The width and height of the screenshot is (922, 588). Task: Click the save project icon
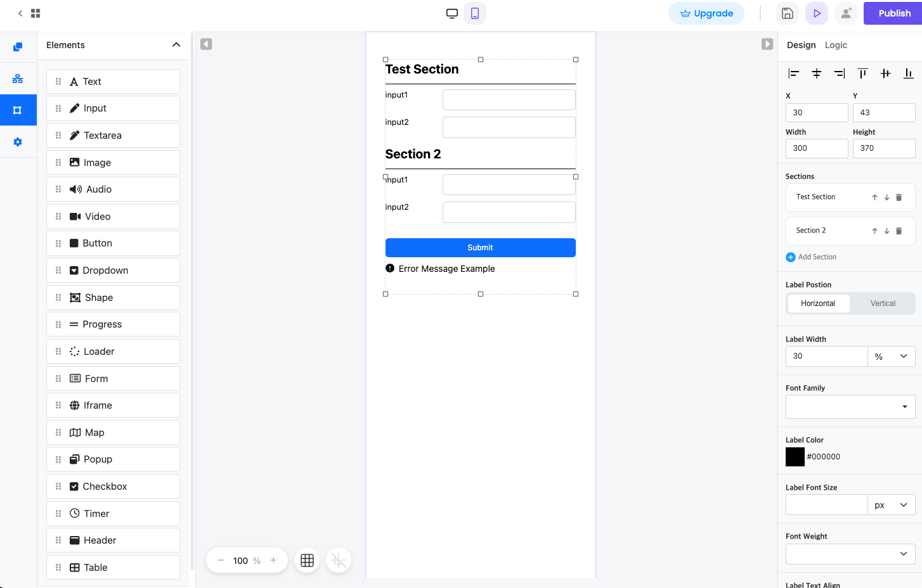tap(787, 13)
